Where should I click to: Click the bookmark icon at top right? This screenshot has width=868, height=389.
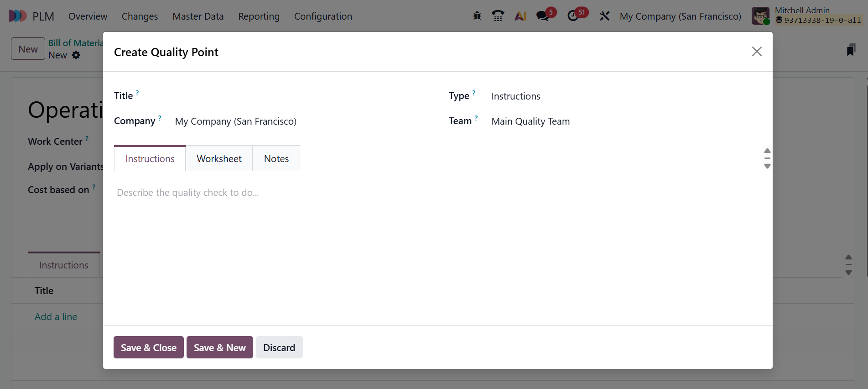point(851,50)
